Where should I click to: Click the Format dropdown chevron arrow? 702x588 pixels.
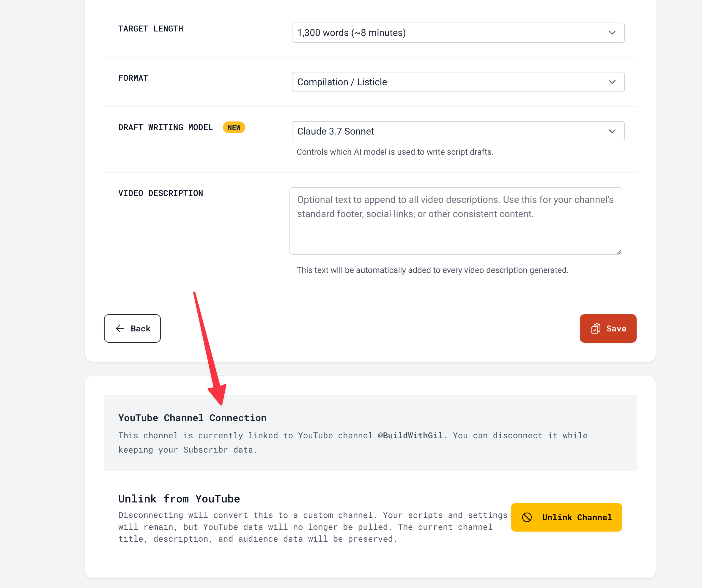[x=612, y=82]
